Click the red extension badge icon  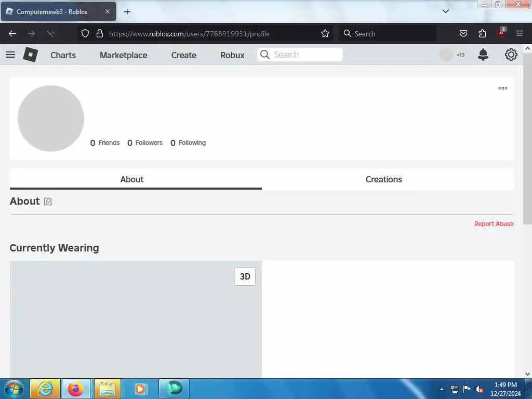click(x=501, y=33)
